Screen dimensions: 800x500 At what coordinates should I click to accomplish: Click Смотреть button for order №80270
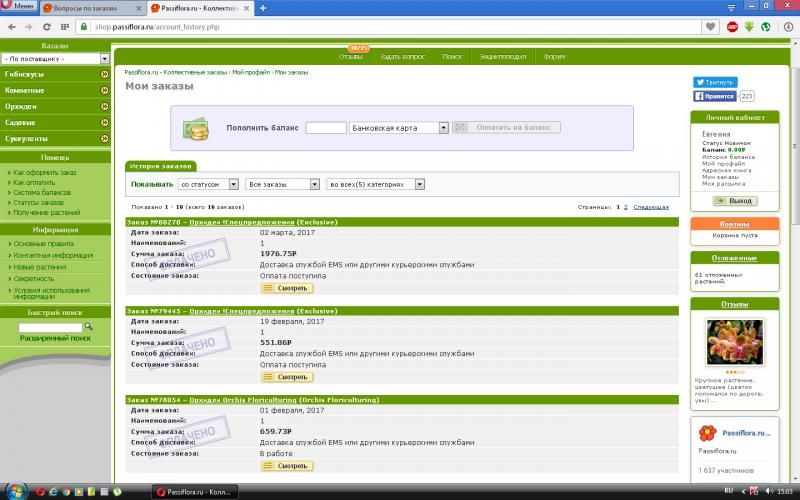click(x=287, y=288)
